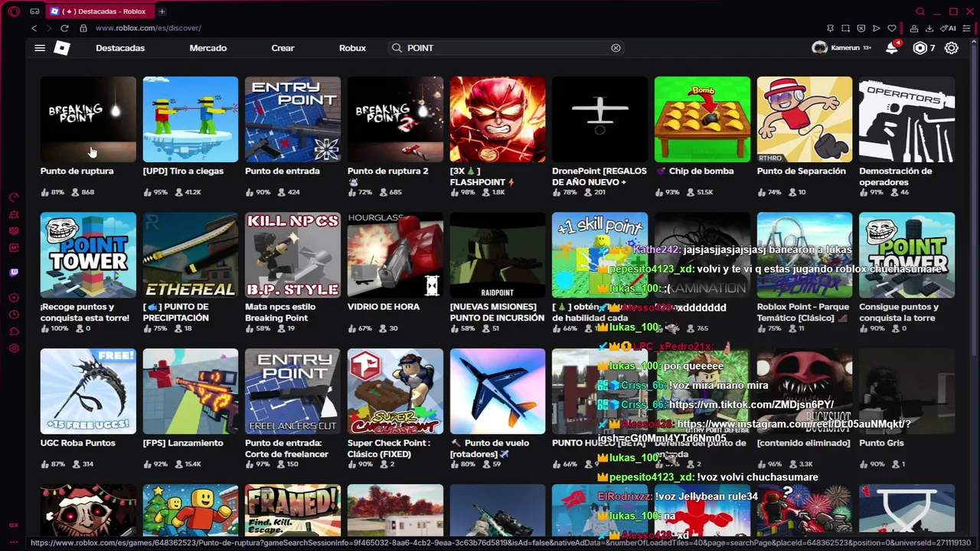
Task: Open the ad blocker shield icon
Action: click(861, 28)
